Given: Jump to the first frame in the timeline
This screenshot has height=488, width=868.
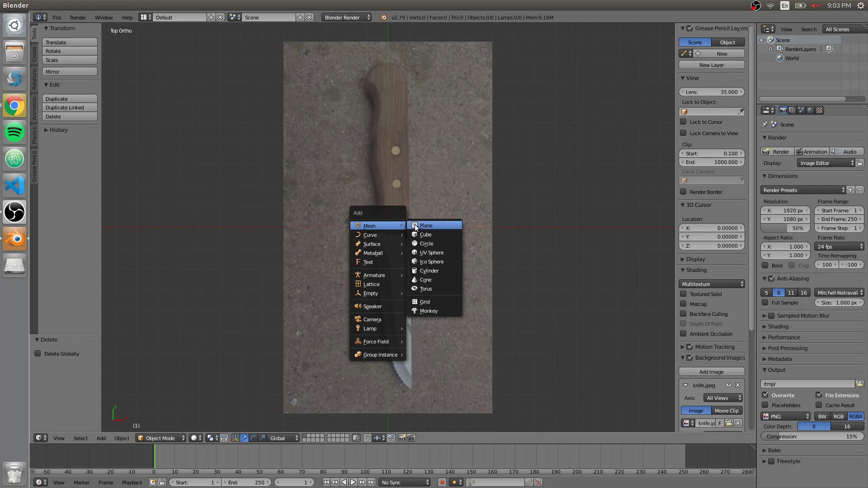Looking at the screenshot, I should tap(326, 483).
